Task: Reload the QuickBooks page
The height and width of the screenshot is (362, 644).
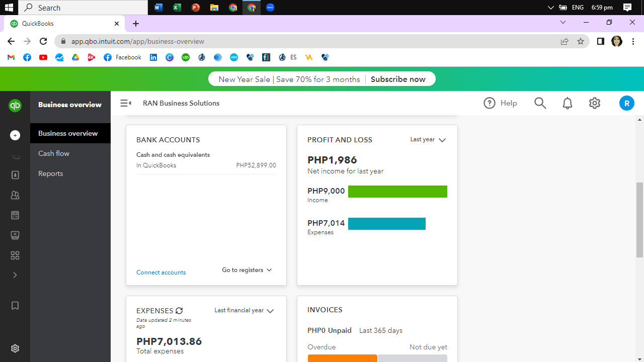Action: click(x=43, y=41)
